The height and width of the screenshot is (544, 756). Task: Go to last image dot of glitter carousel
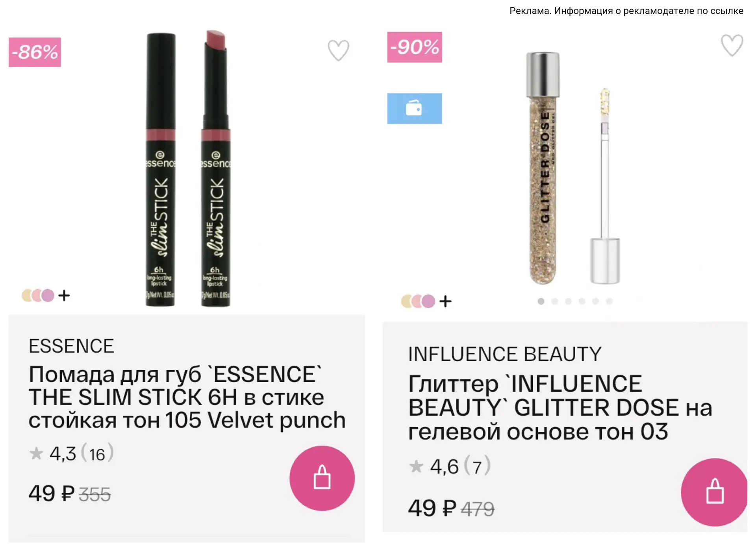[x=609, y=301]
